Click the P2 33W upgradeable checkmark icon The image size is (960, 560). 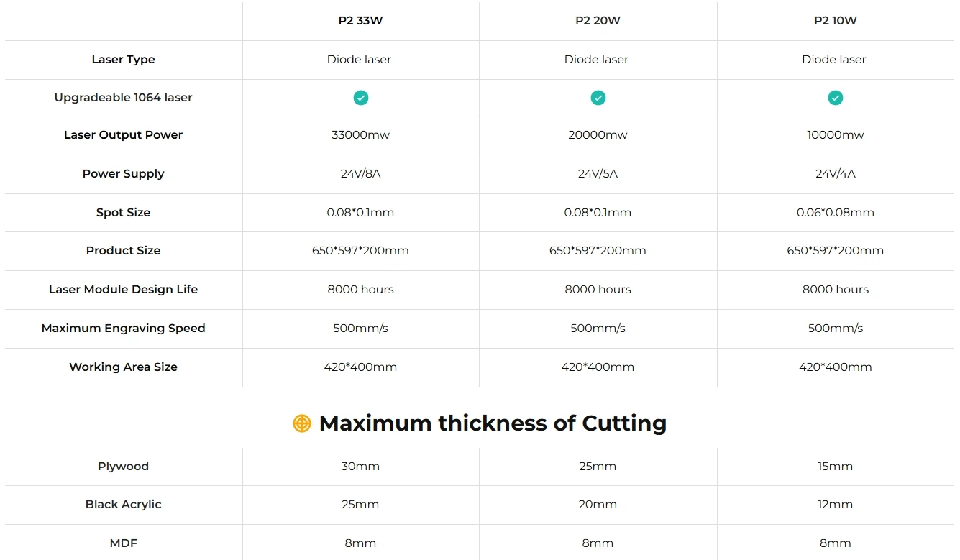click(x=361, y=98)
